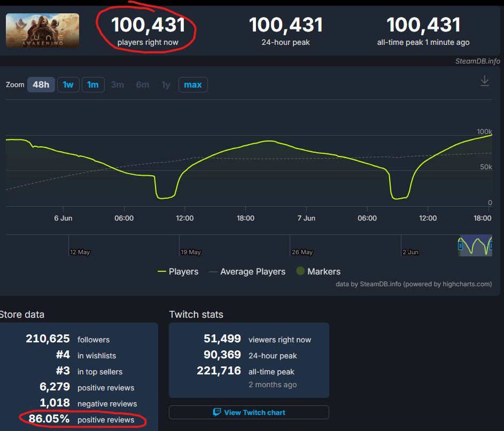Click the 100,431 '24-hour peak' player stat
This screenshot has height=431, width=504.
(286, 25)
